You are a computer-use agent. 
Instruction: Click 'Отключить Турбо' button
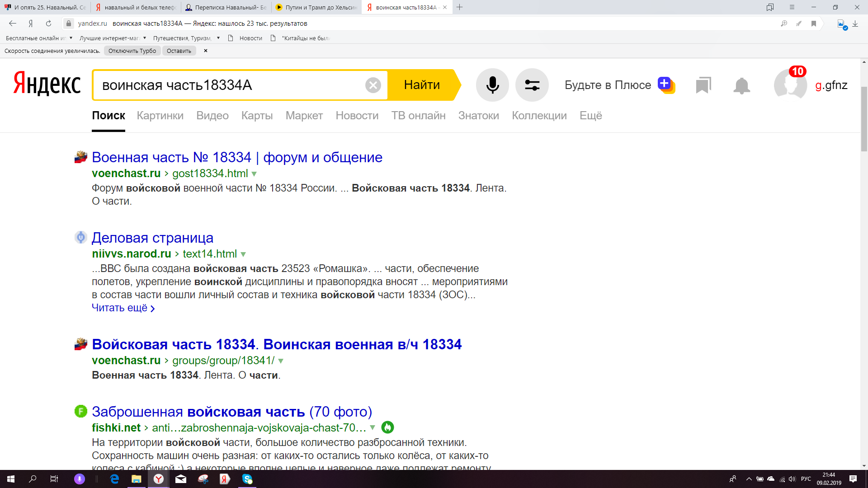(x=132, y=51)
